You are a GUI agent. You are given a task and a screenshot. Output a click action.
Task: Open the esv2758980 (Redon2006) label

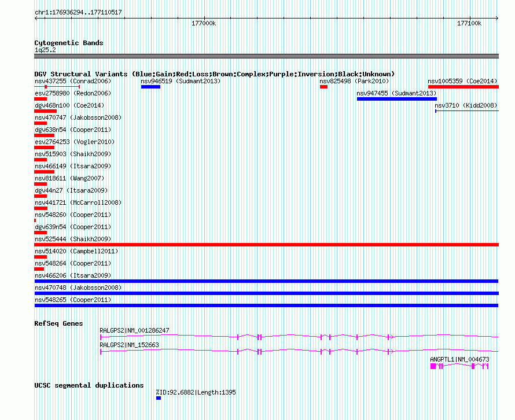click(73, 93)
